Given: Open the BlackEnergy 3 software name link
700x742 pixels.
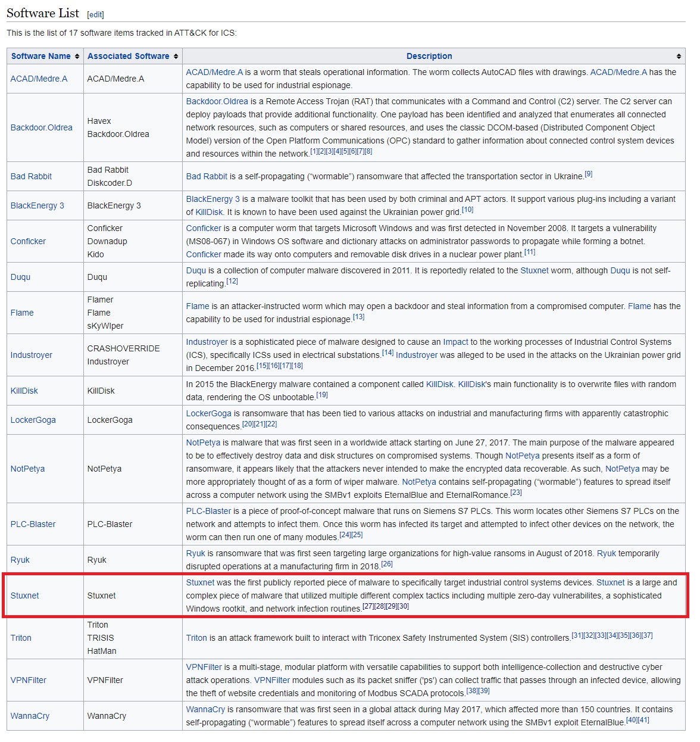Looking at the screenshot, I should click(37, 205).
